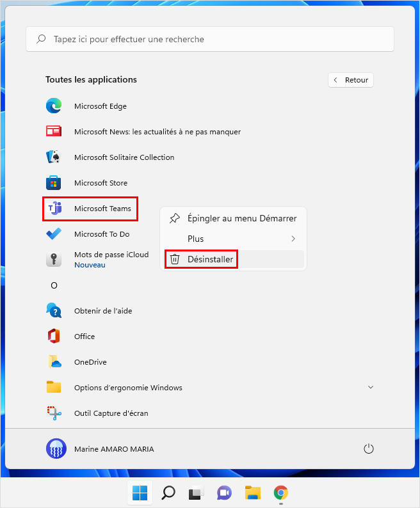
Task: Click the Microsoft Teams app icon
Action: coord(54,209)
